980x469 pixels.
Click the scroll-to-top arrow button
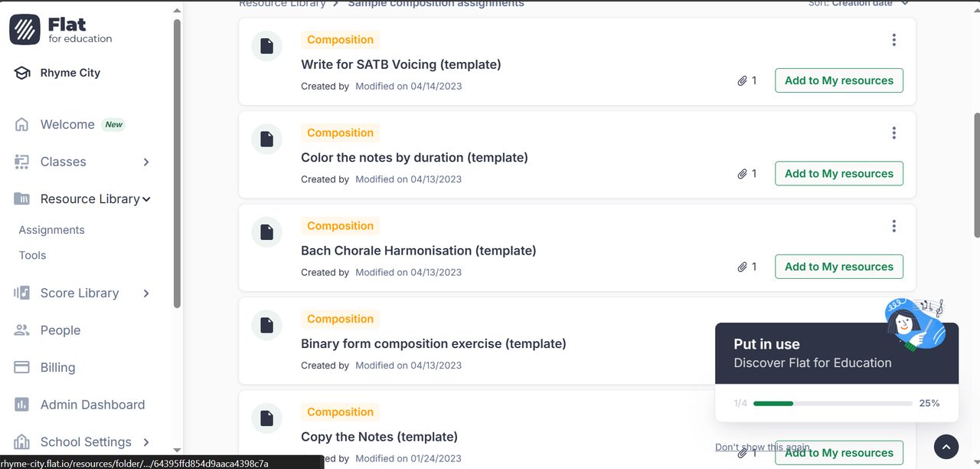[946, 447]
